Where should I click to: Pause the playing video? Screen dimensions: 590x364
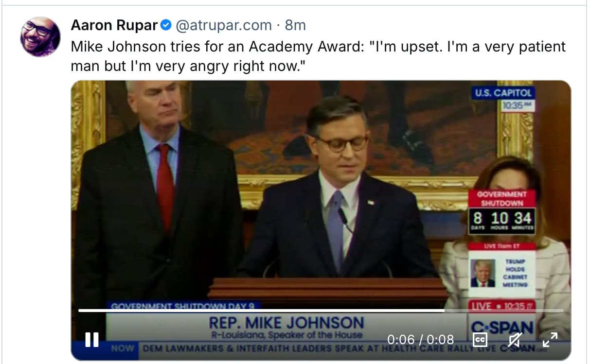coord(92,339)
